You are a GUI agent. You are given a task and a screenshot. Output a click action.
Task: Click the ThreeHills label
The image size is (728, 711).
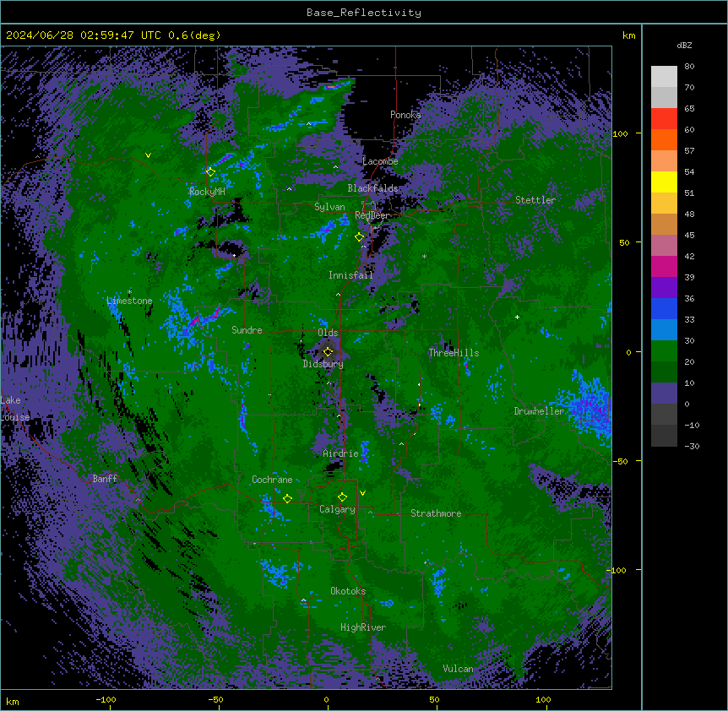pyautogui.click(x=454, y=353)
